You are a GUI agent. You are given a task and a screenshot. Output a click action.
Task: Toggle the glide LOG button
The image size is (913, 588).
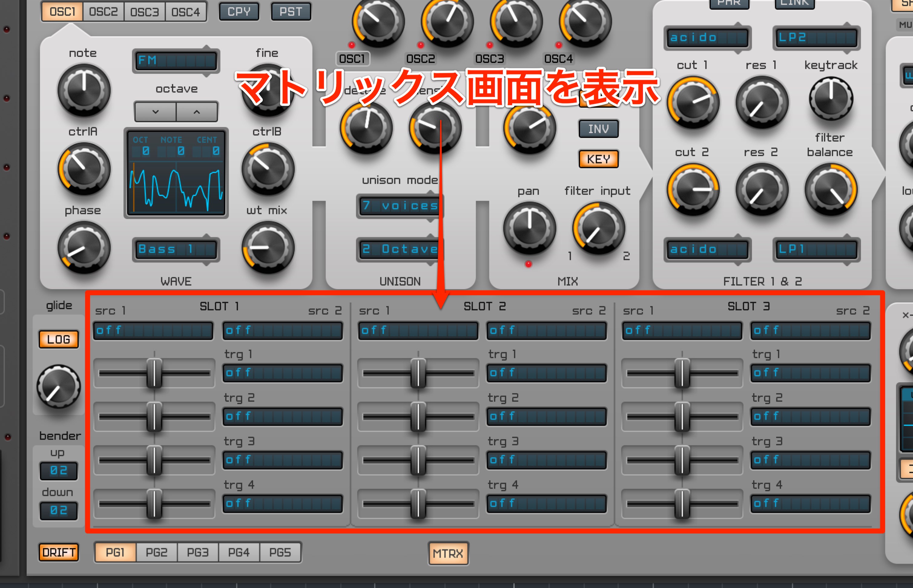[58, 339]
